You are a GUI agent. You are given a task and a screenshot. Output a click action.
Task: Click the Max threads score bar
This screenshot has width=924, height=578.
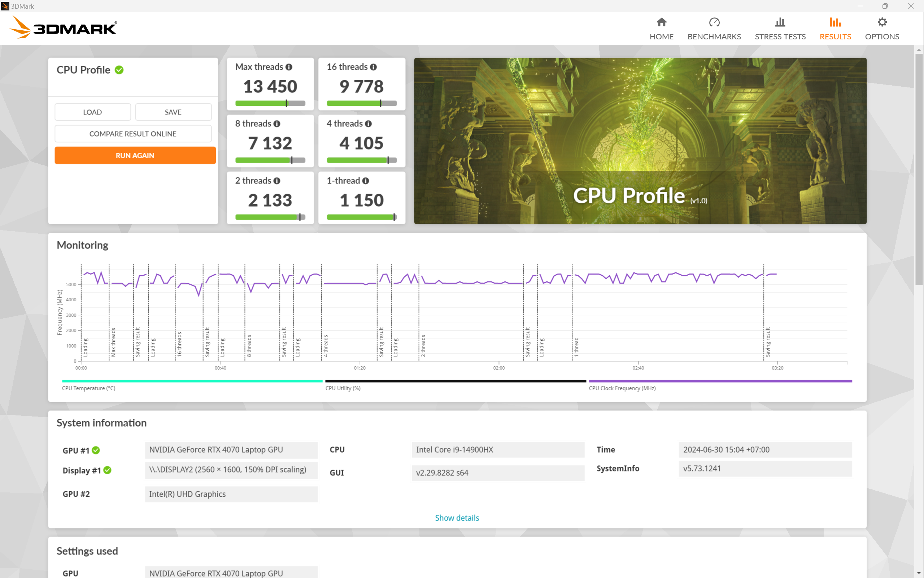click(270, 103)
